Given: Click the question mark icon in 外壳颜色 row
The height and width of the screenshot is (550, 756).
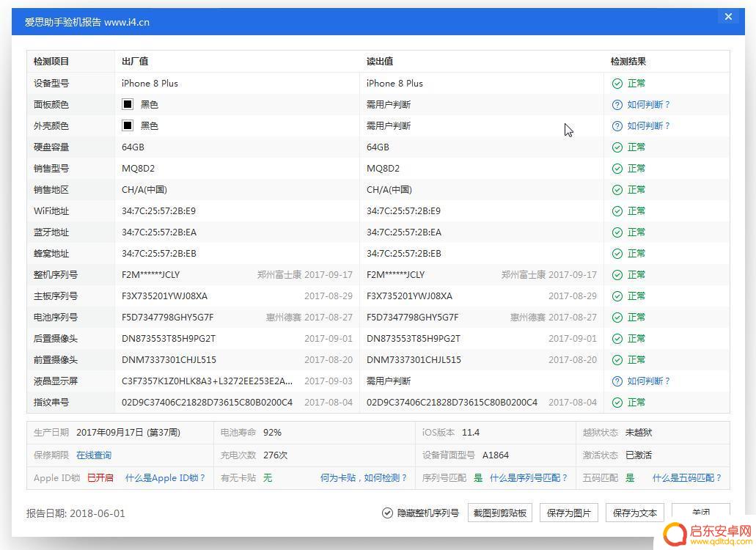Looking at the screenshot, I should point(617,126).
